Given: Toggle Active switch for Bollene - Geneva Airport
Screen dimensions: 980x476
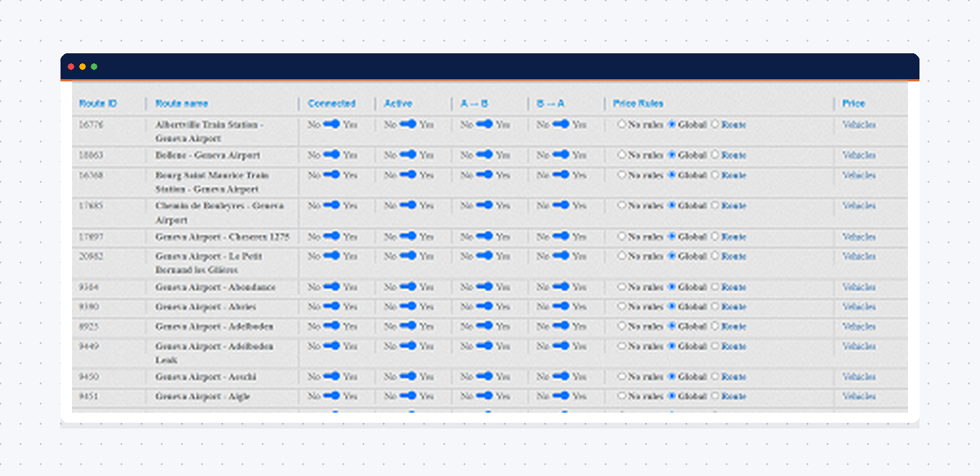Looking at the screenshot, I should click(408, 155).
